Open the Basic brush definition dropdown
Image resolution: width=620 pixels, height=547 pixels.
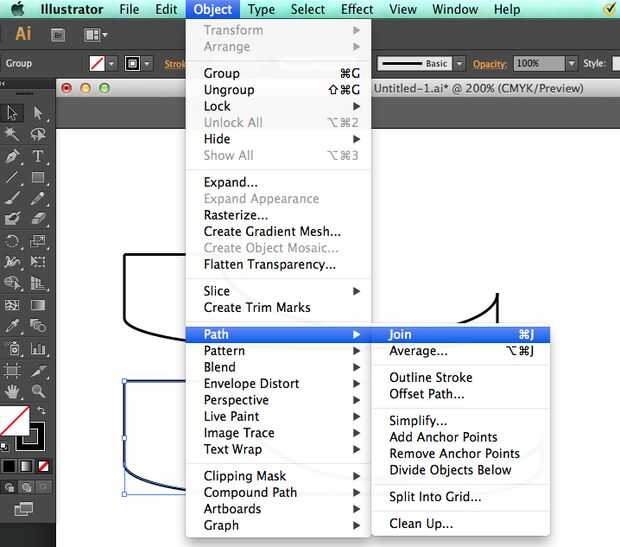[x=459, y=63]
